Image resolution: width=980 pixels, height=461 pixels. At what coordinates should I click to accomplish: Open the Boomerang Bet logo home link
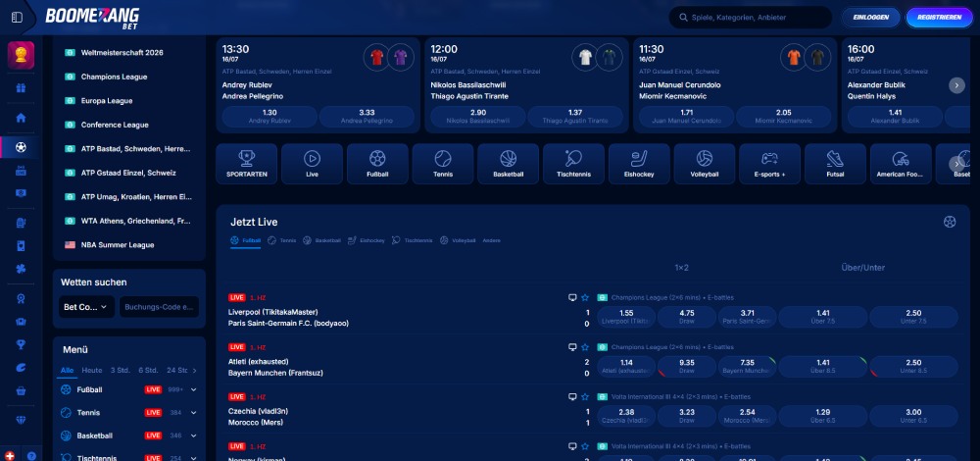(92, 17)
